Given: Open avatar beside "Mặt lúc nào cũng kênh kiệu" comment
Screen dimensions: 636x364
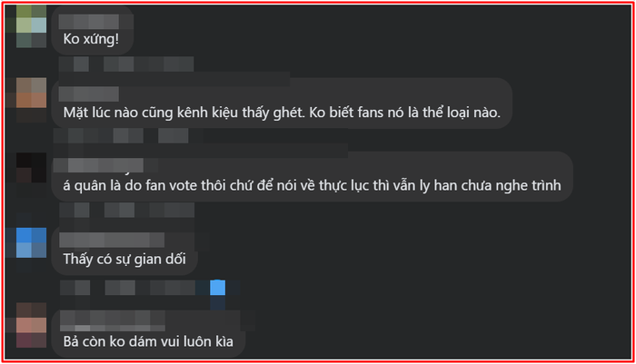Looking at the screenshot, I should pyautogui.click(x=31, y=100).
